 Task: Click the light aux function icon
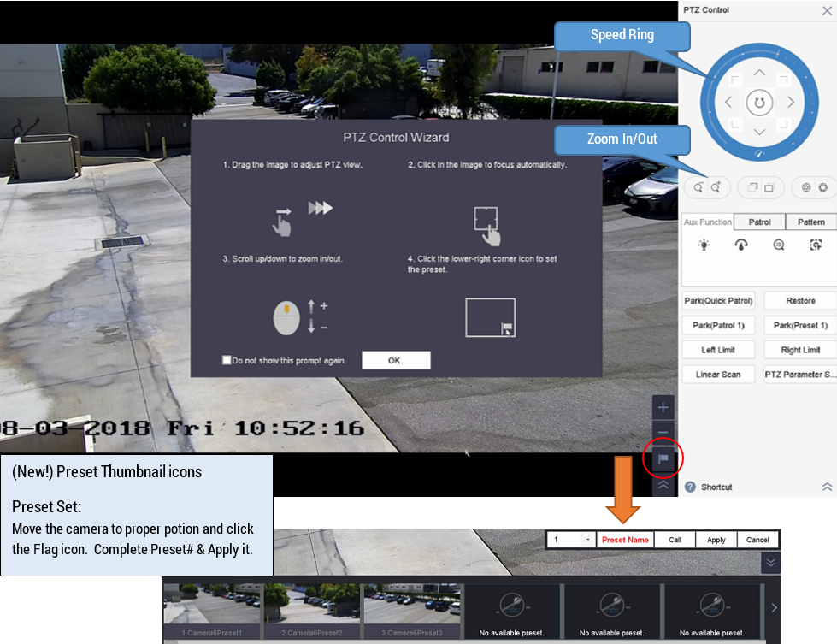[x=704, y=245]
